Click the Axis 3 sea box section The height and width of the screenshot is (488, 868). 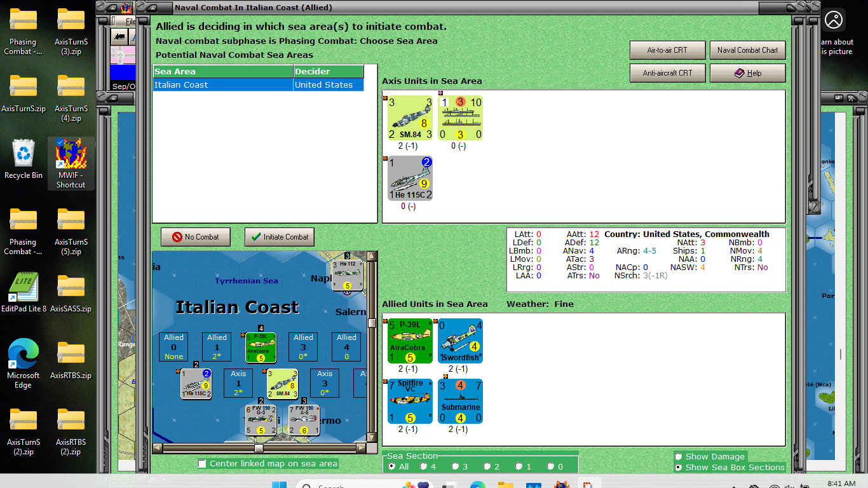click(x=325, y=383)
